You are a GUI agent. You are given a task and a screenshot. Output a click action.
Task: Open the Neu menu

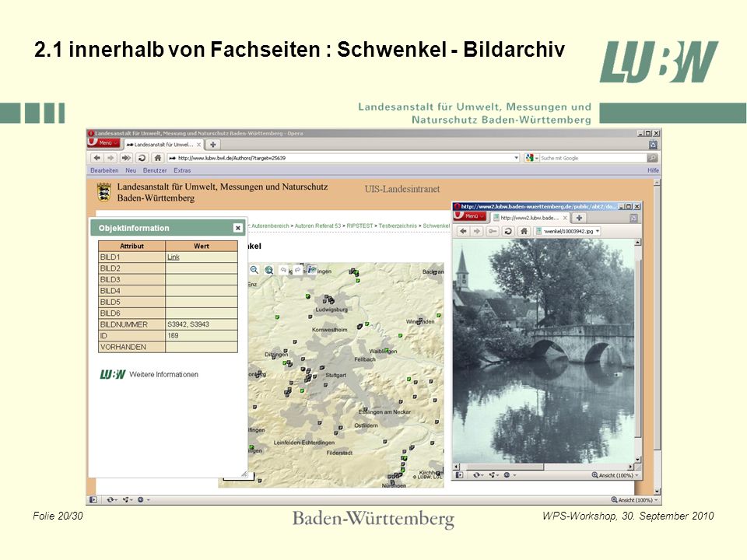coord(131,170)
